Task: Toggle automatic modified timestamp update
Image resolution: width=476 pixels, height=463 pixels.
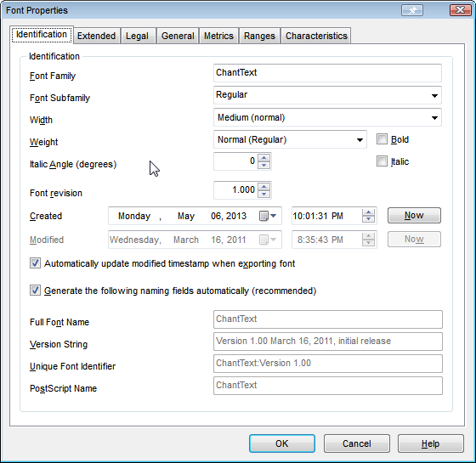Action: pos(35,263)
